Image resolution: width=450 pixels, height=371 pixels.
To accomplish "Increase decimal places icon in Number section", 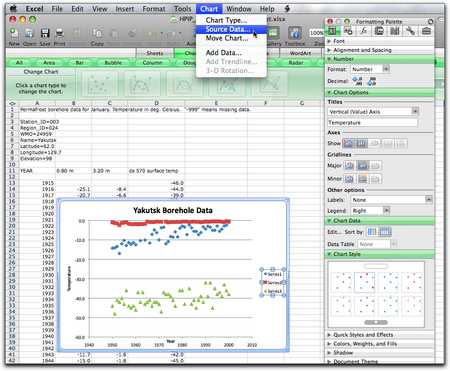I will coord(357,81).
